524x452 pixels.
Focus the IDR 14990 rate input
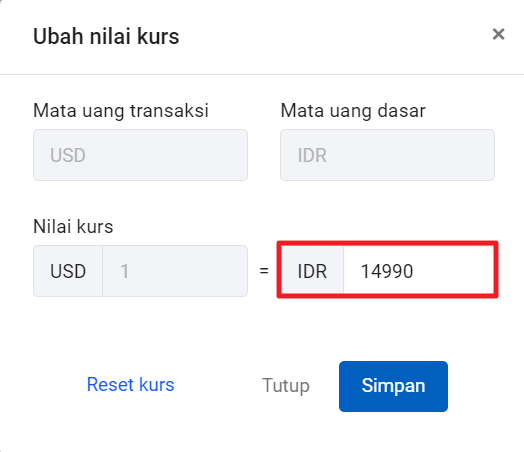point(419,270)
